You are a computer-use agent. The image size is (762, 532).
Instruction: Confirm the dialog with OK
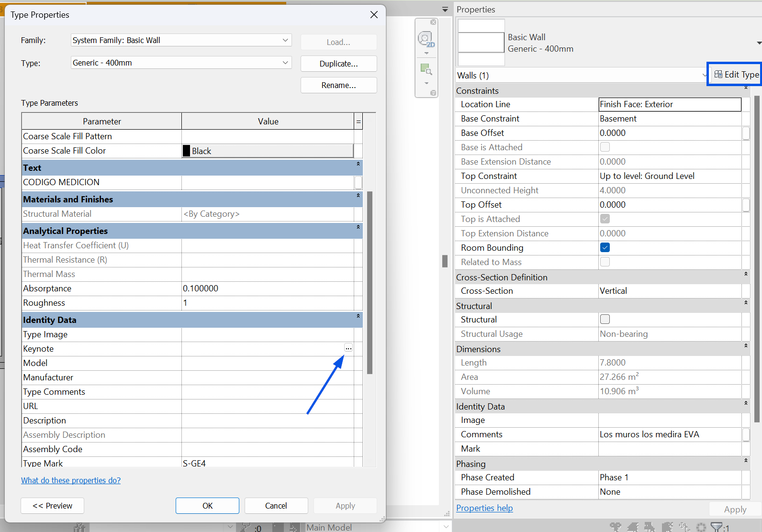207,506
